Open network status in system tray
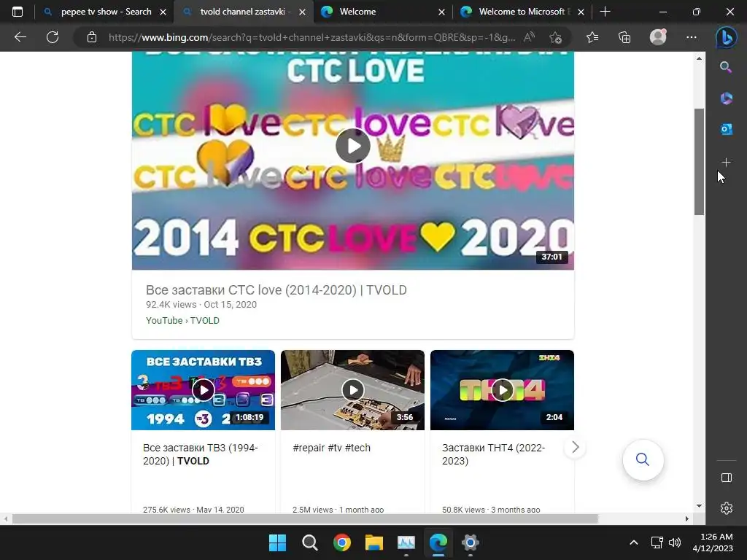 [x=657, y=542]
